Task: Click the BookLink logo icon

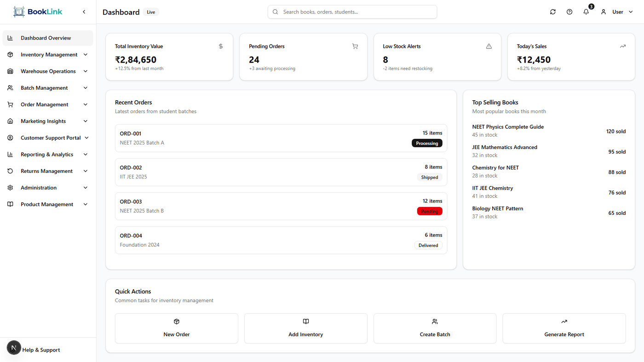Action: 18,11
